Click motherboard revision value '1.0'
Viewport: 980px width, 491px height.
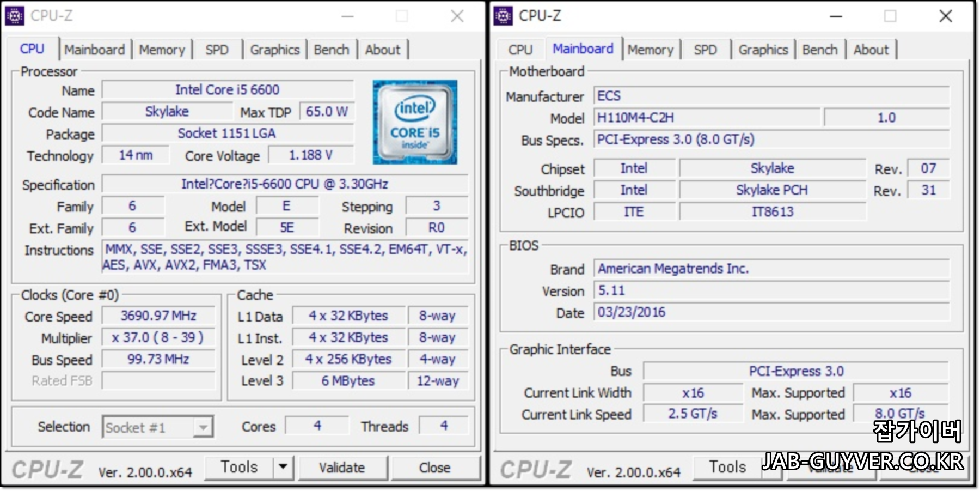[887, 117]
